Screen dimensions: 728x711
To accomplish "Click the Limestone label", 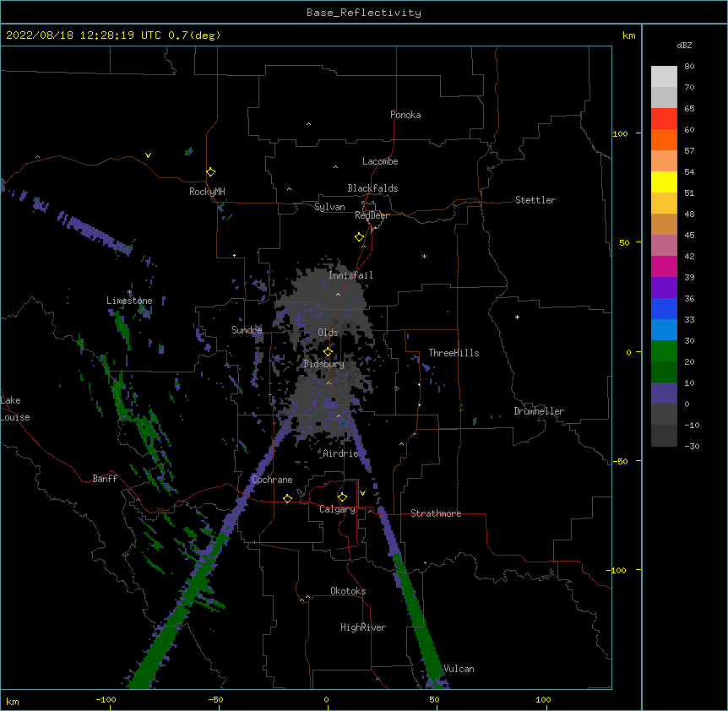I will pyautogui.click(x=129, y=301).
